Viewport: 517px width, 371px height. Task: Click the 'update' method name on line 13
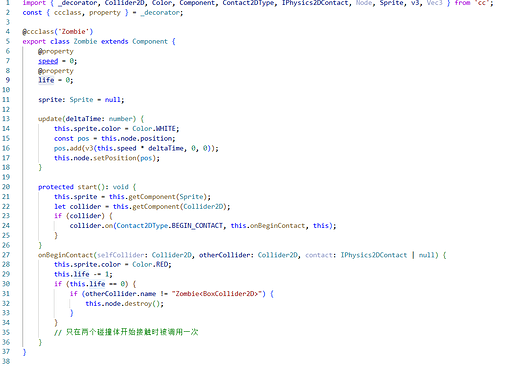[50, 119]
